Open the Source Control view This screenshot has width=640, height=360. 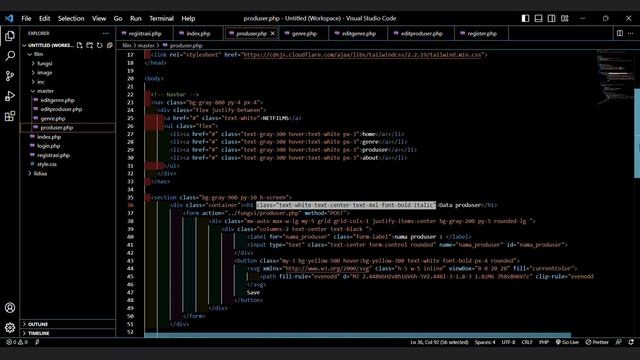[10, 76]
